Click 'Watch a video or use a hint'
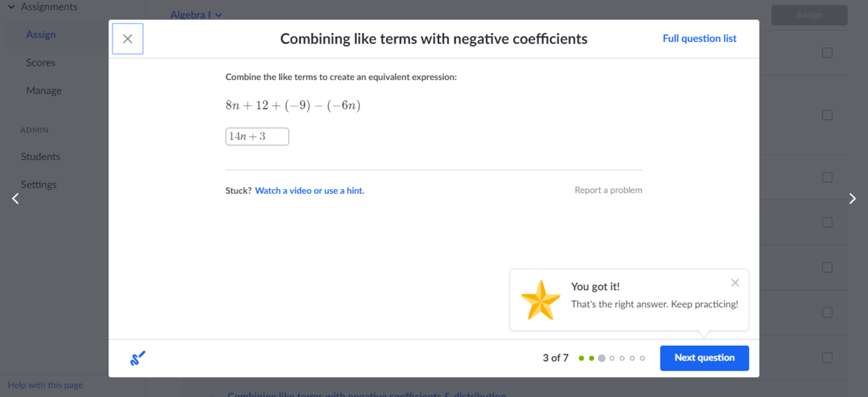 tap(309, 191)
